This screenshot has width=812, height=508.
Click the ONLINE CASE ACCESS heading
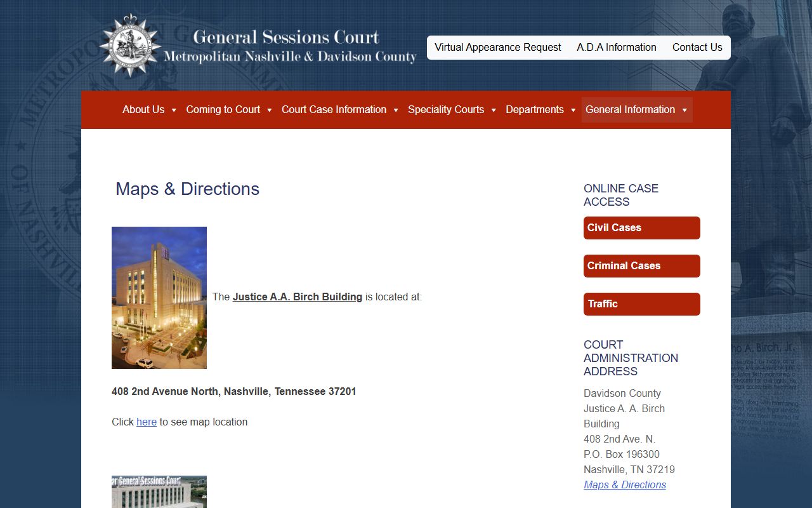click(x=621, y=195)
